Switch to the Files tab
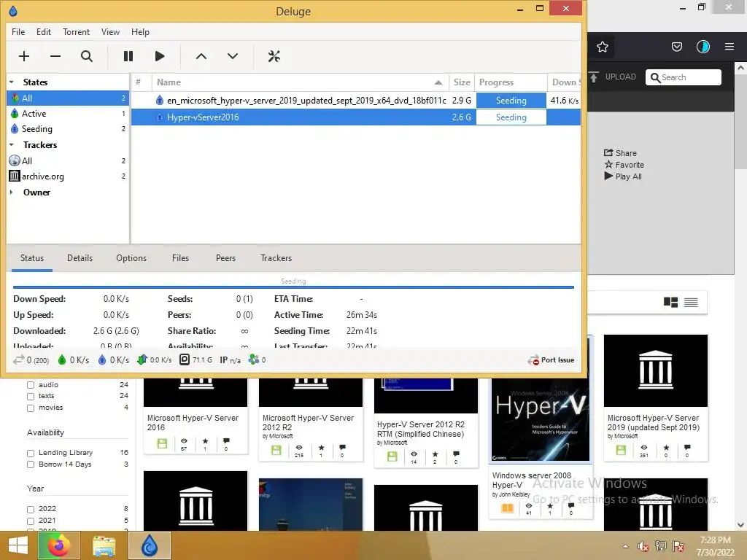Image resolution: width=747 pixels, height=560 pixels. pyautogui.click(x=181, y=258)
